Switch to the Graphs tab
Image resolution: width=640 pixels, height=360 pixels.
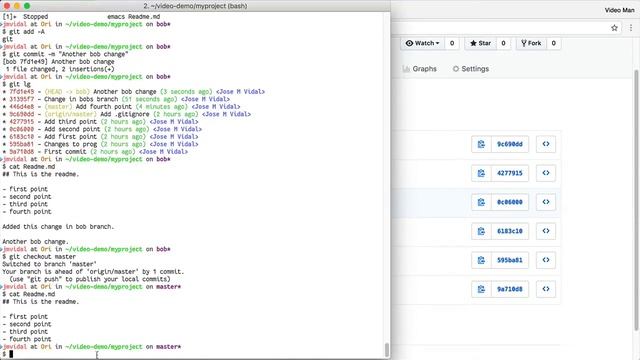coord(420,69)
